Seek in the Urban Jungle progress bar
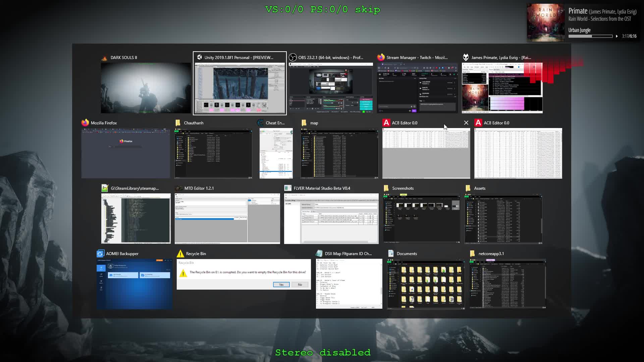The image size is (644, 362). coord(591,36)
